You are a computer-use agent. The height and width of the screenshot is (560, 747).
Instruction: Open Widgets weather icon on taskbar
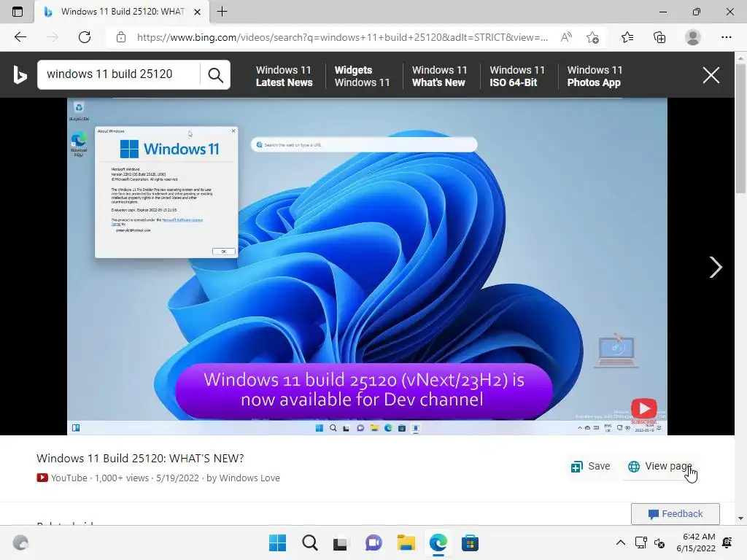[x=20, y=542]
